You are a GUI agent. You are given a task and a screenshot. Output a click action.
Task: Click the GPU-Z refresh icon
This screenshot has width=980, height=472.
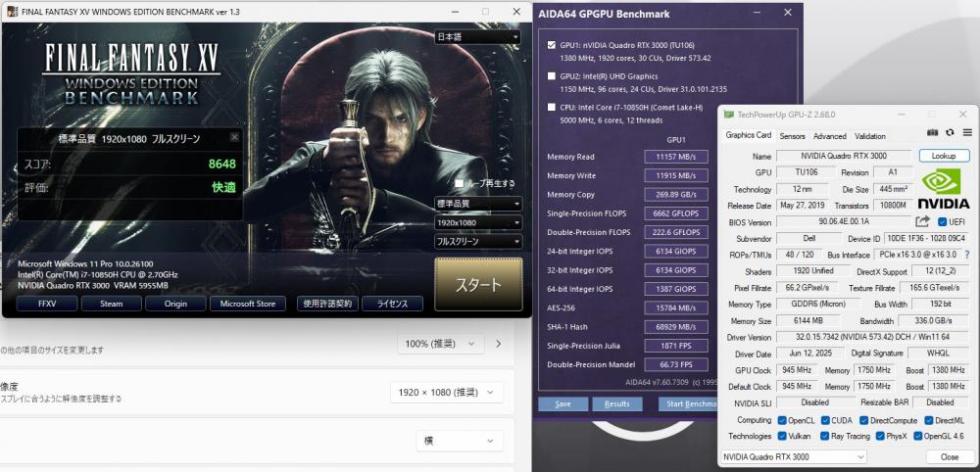(x=949, y=132)
